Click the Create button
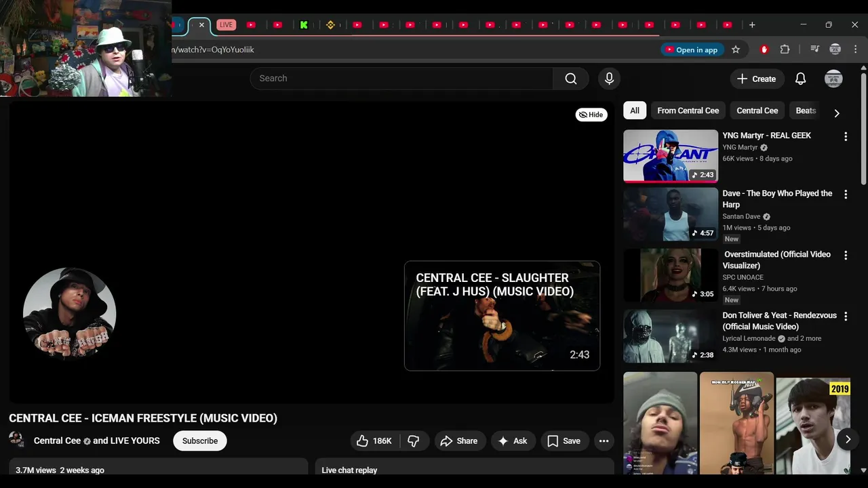This screenshot has height=488, width=868. coord(757,79)
